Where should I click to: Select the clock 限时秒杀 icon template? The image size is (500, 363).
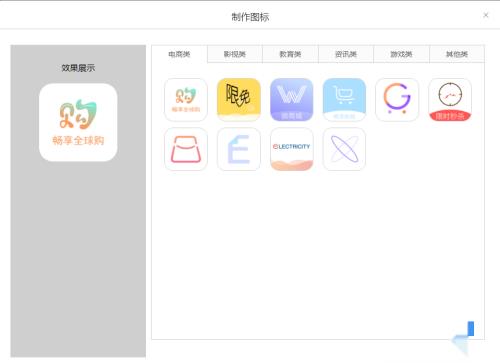click(x=450, y=100)
